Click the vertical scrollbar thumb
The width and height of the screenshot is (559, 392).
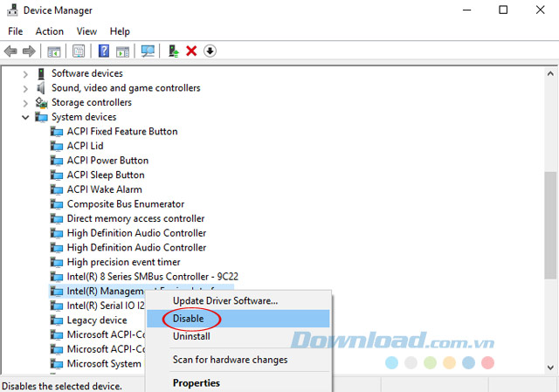(x=550, y=225)
